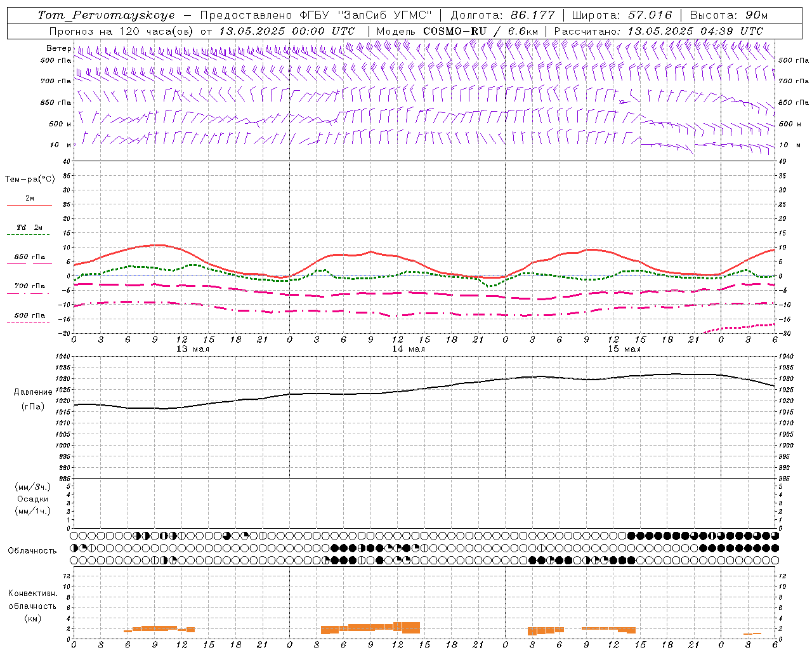Click "500 гПа" entry in temperature legend
Screen dimensions: 812x650
coord(30,315)
